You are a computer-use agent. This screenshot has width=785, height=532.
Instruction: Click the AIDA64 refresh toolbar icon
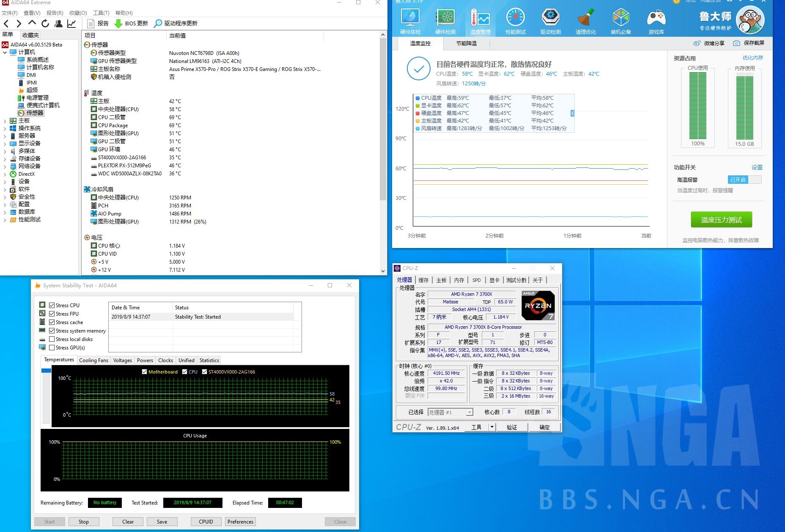coord(45,24)
